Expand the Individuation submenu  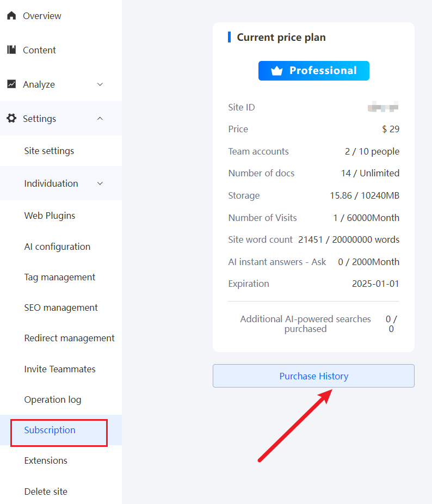[100, 183]
